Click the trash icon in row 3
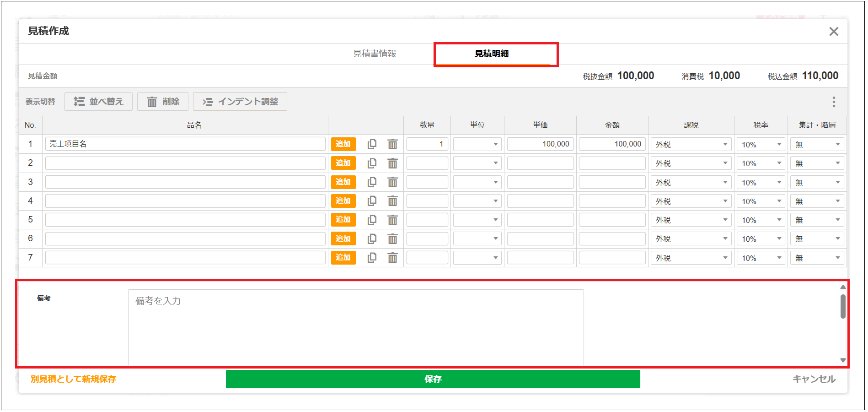Viewport: 868px width, 412px height. pyautogui.click(x=392, y=182)
